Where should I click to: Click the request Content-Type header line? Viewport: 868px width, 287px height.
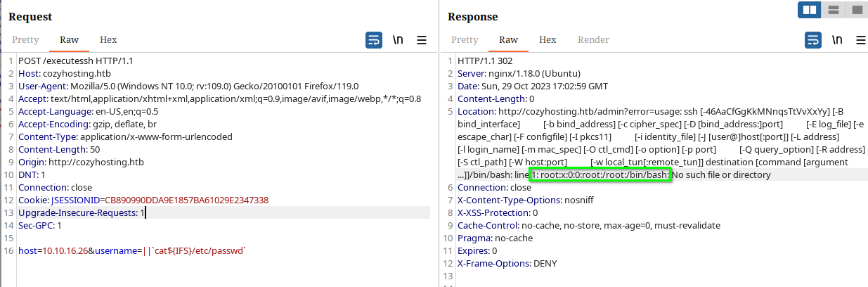point(125,137)
